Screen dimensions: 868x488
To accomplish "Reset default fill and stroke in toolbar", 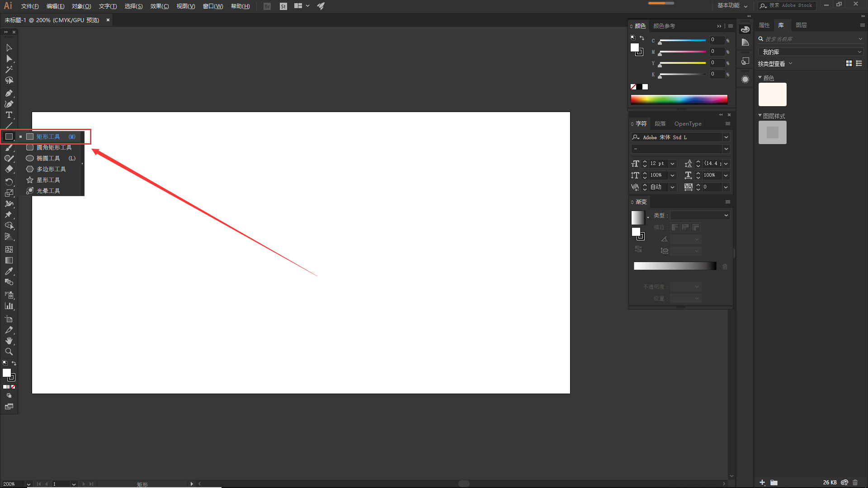I will 5,363.
